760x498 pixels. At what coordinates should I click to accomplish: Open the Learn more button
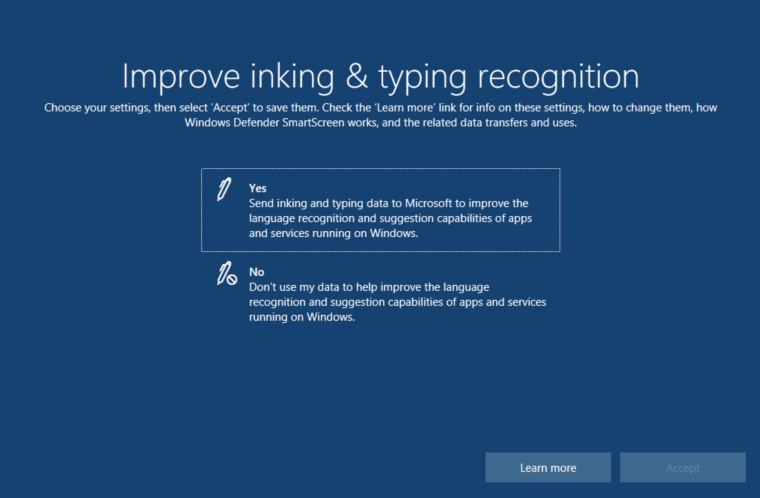point(548,467)
